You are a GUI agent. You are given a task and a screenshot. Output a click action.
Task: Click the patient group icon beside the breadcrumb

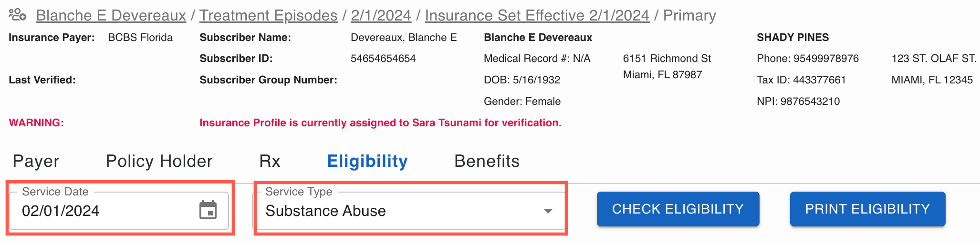coord(18,15)
